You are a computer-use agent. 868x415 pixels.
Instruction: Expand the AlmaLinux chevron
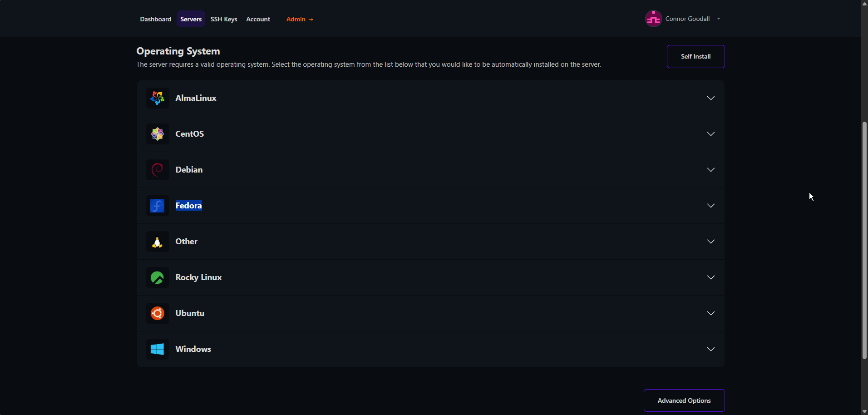click(711, 98)
